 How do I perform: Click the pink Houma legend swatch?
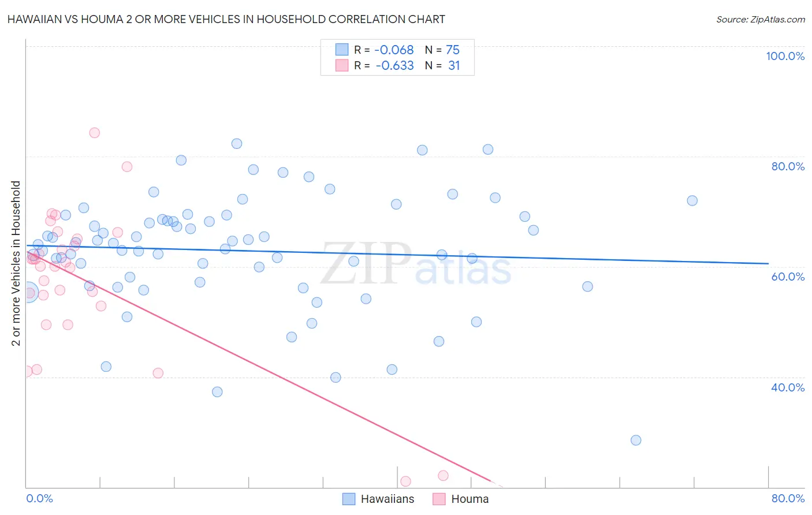(x=439, y=499)
